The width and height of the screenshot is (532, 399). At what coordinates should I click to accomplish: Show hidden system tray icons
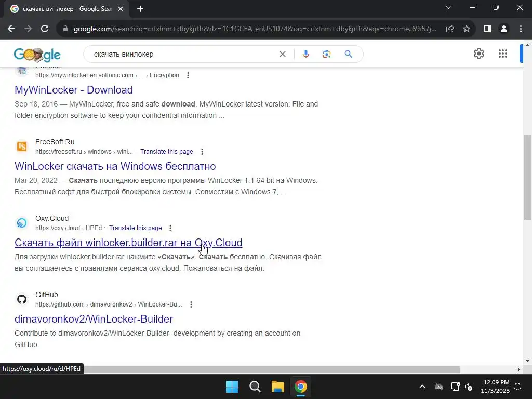(422, 387)
